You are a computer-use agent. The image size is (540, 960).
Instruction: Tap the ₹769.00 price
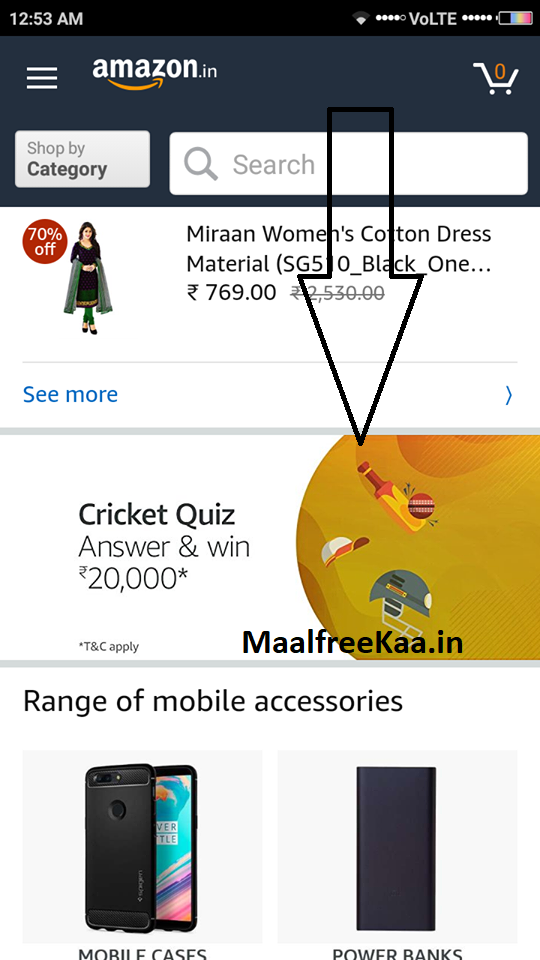231,293
